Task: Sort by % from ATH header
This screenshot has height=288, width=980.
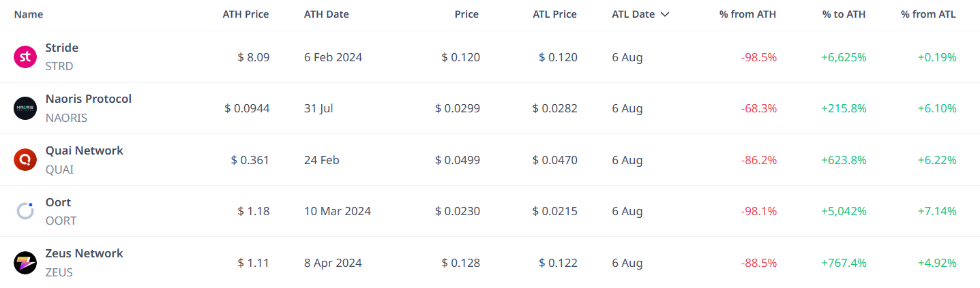Action: coord(747,14)
